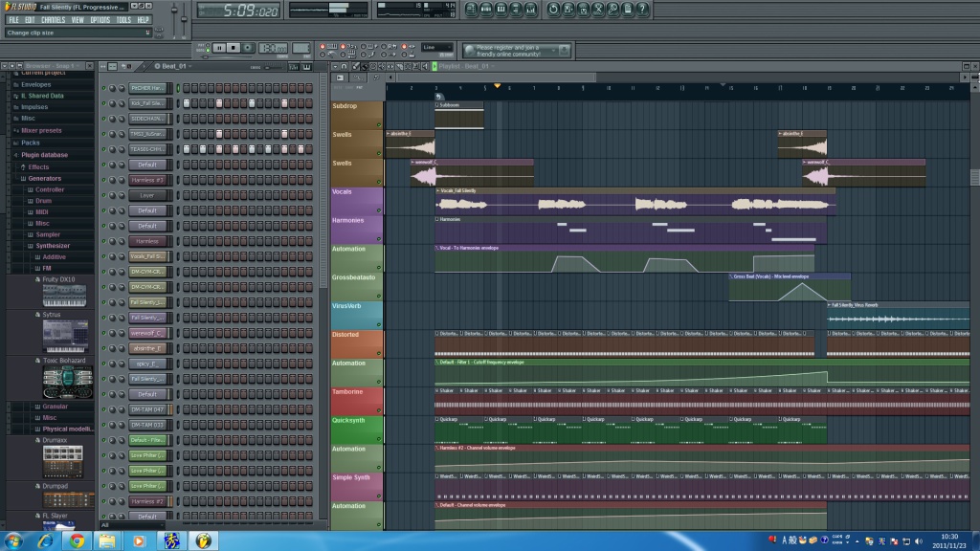Select the playlist Zoom tool
The width and height of the screenshot is (980, 551).
coord(416,66)
